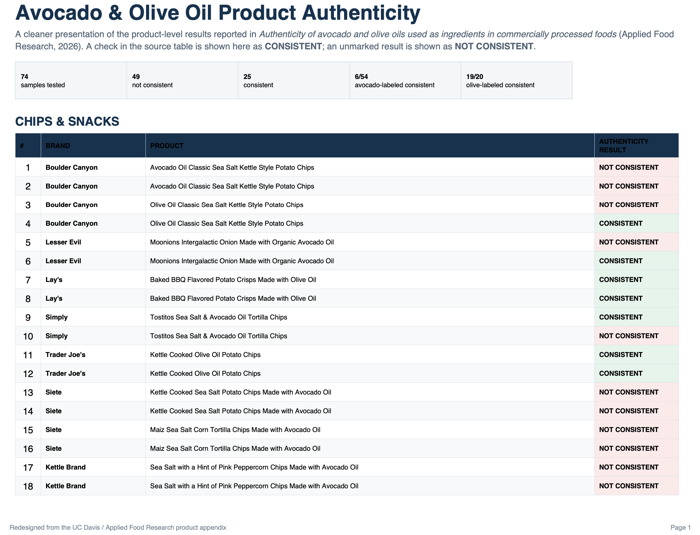700x535 pixels.
Task: Select Avocado Oil Classic product in row 1
Action: 232,167
